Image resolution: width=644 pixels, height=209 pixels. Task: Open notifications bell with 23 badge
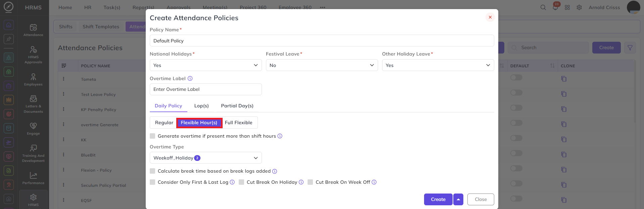[555, 7]
